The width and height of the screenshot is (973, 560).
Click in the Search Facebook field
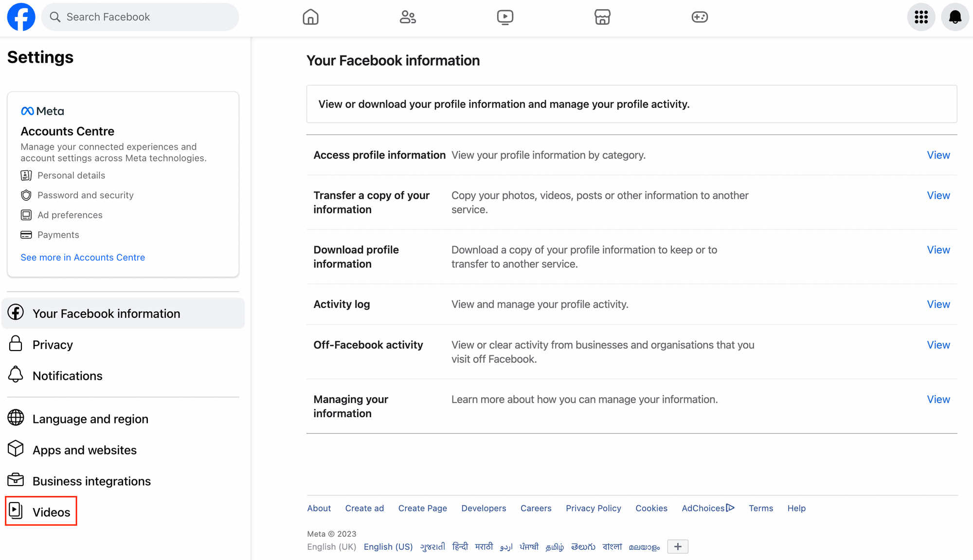click(146, 17)
